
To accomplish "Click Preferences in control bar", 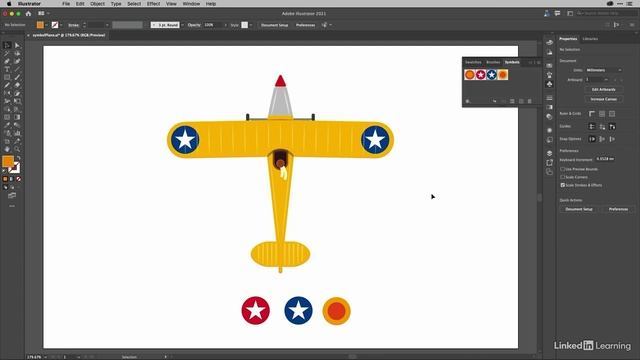I will coord(305,25).
